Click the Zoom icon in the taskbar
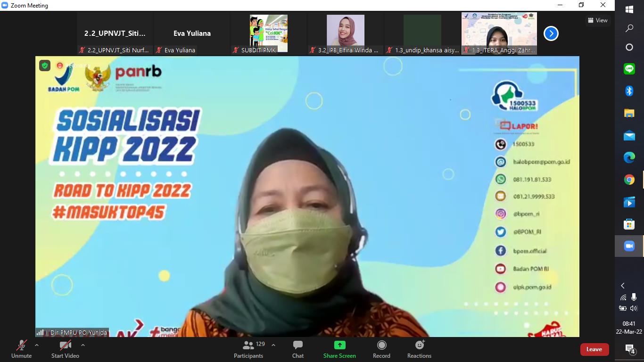The image size is (644, 362). pyautogui.click(x=629, y=246)
